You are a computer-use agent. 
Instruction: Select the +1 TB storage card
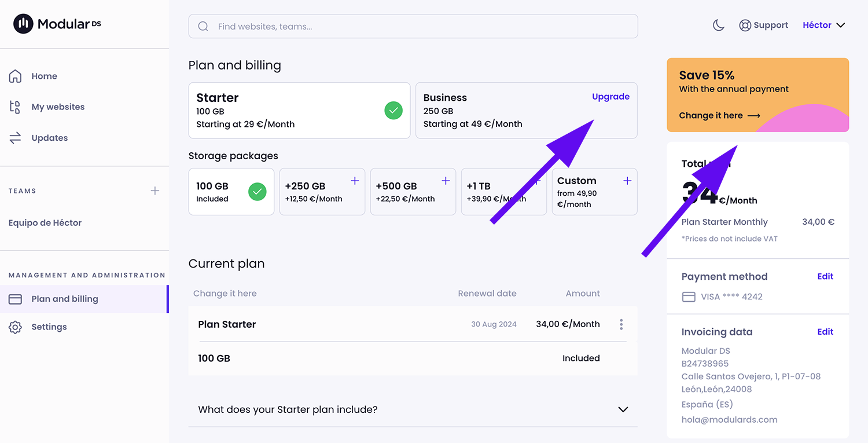coord(503,192)
